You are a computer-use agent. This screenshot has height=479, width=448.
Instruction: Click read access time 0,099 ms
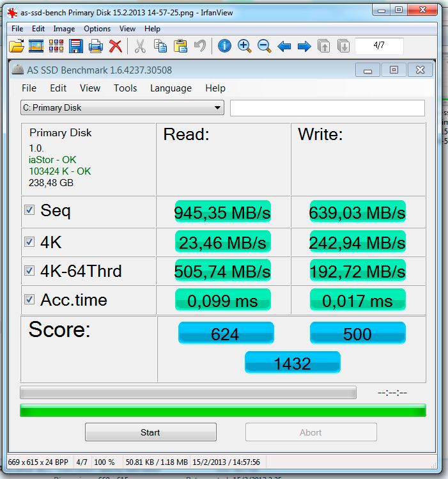[x=223, y=300]
